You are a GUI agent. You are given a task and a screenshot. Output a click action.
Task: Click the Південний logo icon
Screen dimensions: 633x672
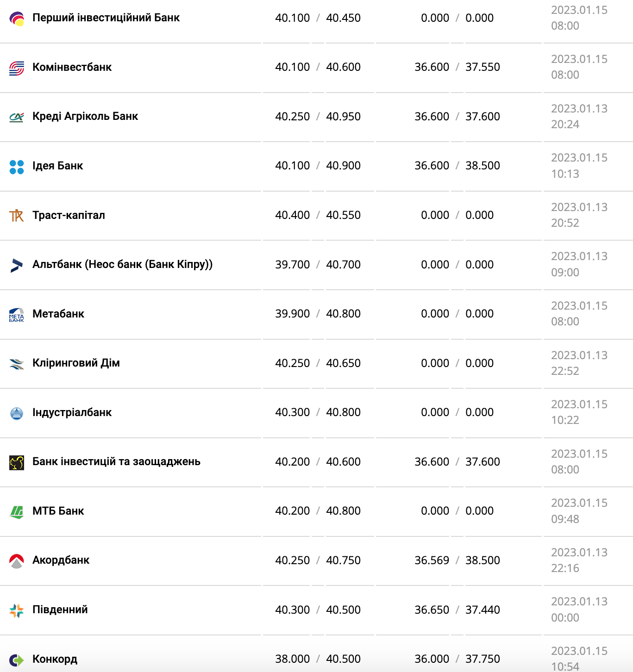pos(17,610)
